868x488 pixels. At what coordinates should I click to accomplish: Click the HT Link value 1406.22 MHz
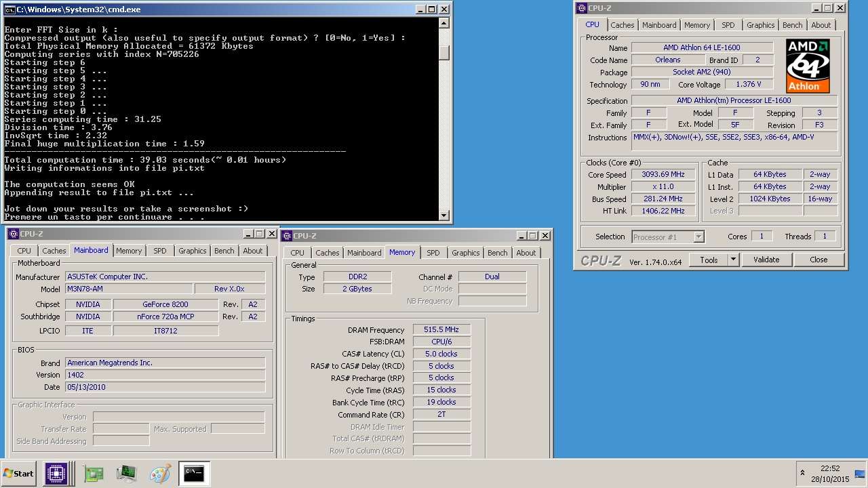click(663, 211)
